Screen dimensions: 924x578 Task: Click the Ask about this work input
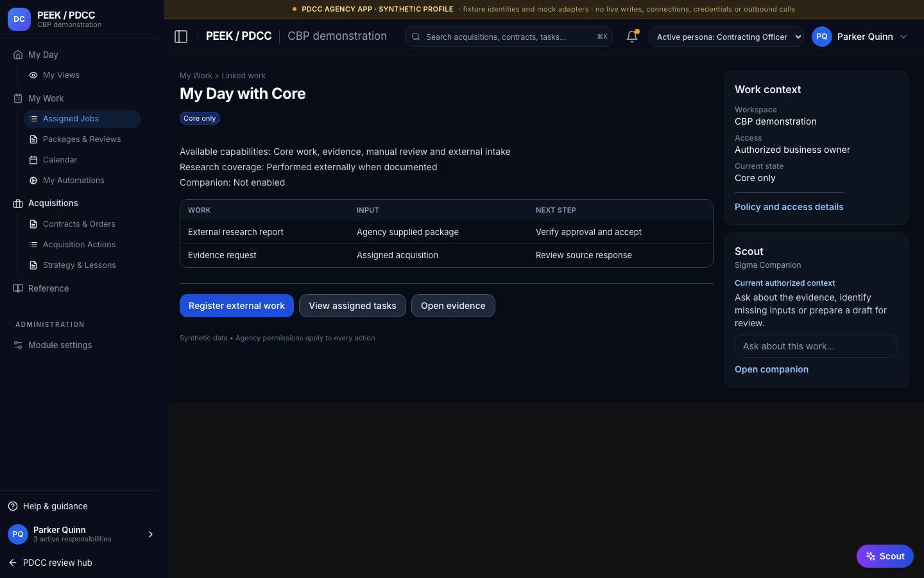coord(816,346)
